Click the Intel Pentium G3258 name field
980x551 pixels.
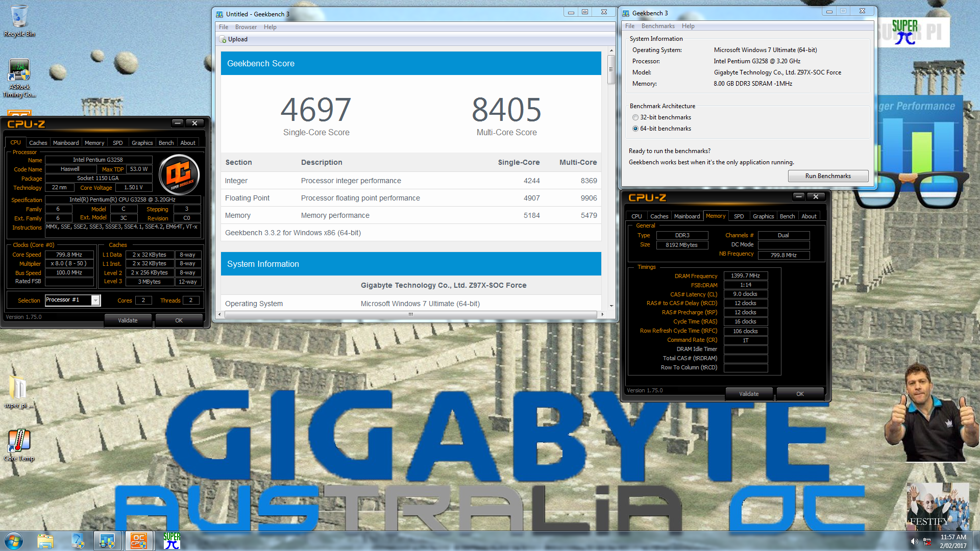coord(98,160)
